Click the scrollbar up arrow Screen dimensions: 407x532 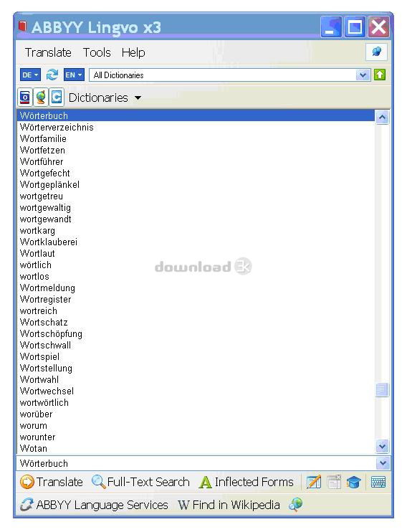pyautogui.click(x=382, y=118)
